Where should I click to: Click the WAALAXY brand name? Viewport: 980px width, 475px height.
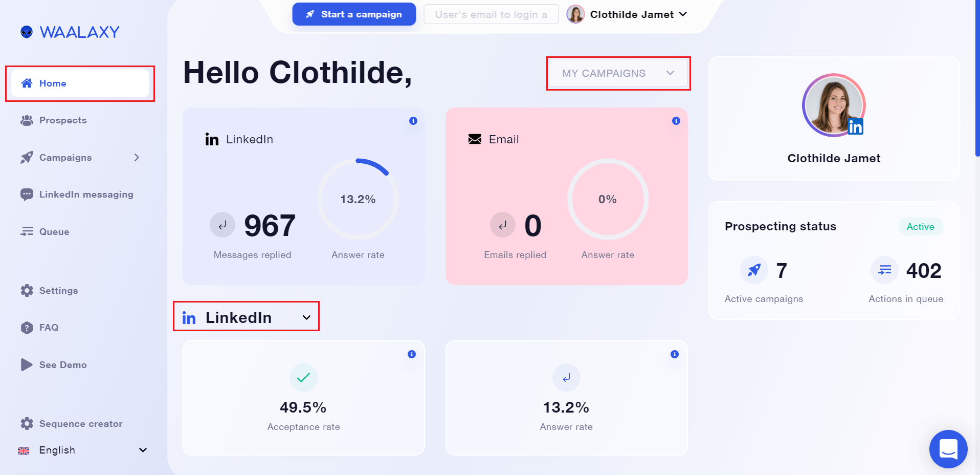[80, 32]
